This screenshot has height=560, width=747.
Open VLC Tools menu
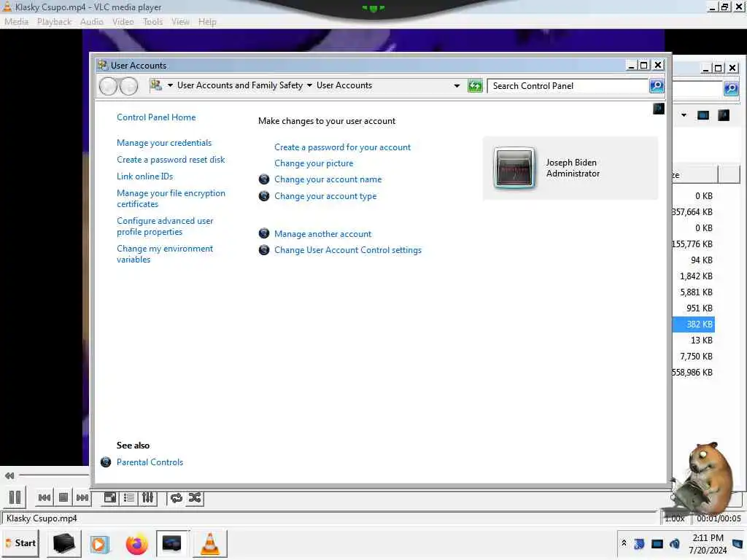click(x=152, y=22)
